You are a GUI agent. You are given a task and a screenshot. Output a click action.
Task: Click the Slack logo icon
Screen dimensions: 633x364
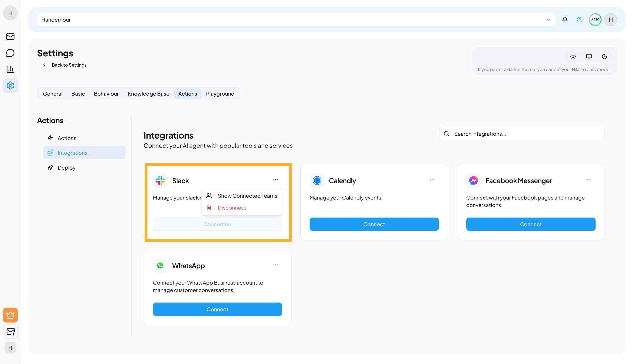(x=160, y=180)
